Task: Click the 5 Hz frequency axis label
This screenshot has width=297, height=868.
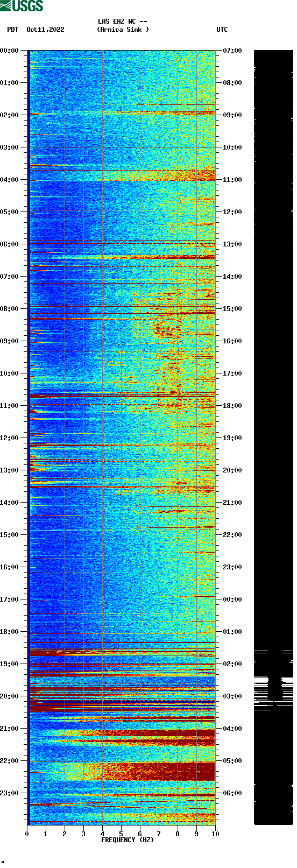Action: click(121, 834)
